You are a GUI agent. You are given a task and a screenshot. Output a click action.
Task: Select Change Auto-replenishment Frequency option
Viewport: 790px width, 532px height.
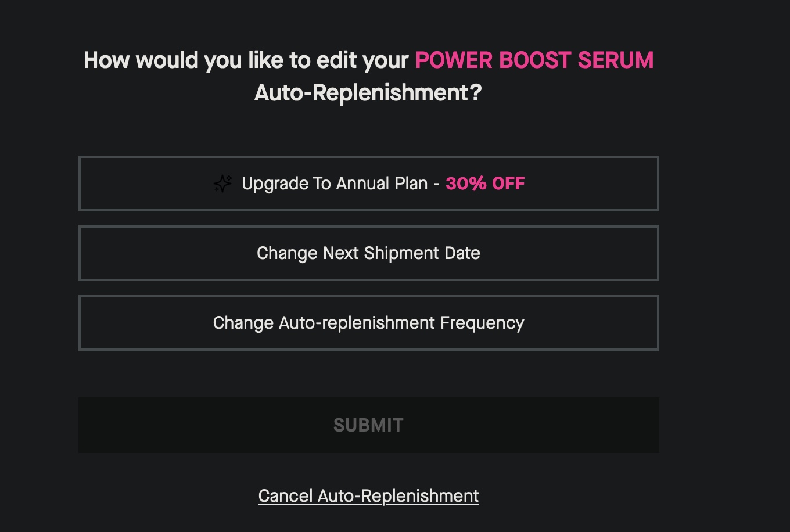point(368,323)
